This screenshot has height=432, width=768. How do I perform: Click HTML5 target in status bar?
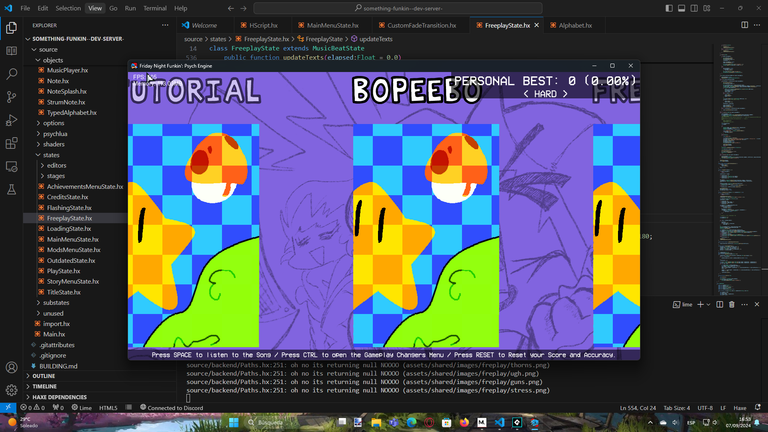click(x=108, y=408)
